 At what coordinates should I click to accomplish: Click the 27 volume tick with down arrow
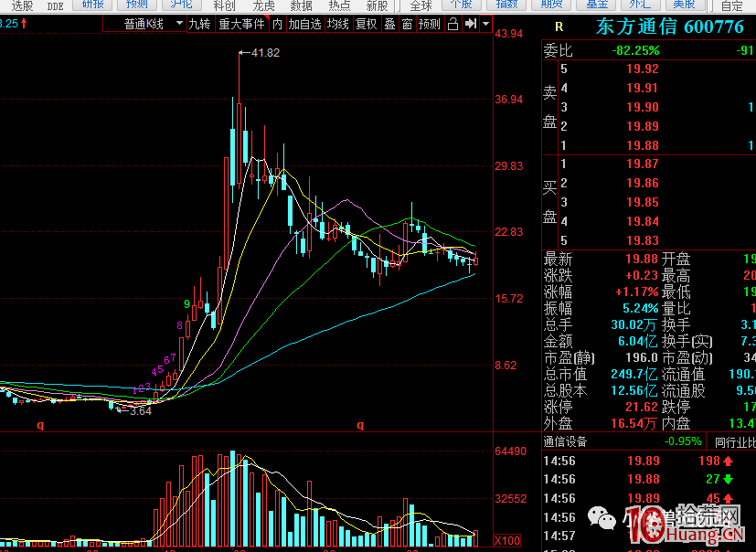point(719,479)
